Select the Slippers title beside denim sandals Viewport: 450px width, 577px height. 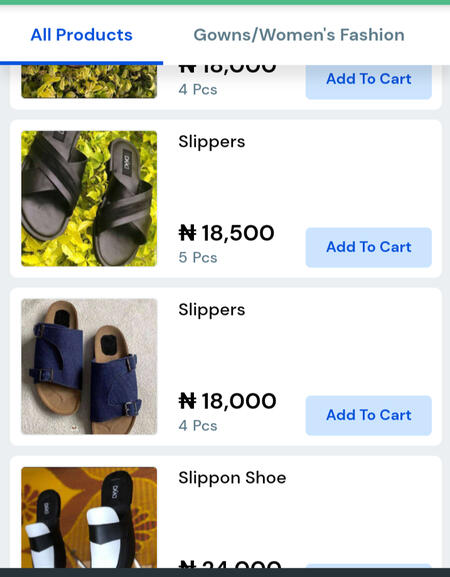pos(212,310)
